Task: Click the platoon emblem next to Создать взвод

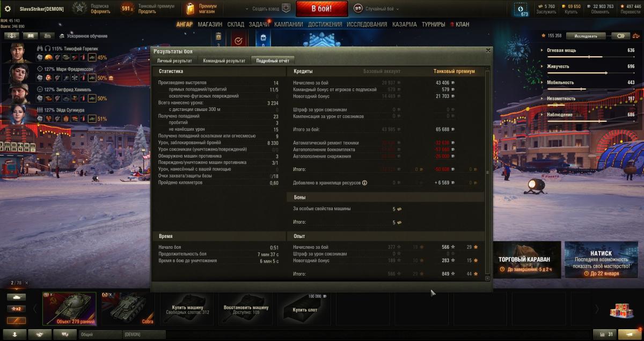Action: pos(286,9)
